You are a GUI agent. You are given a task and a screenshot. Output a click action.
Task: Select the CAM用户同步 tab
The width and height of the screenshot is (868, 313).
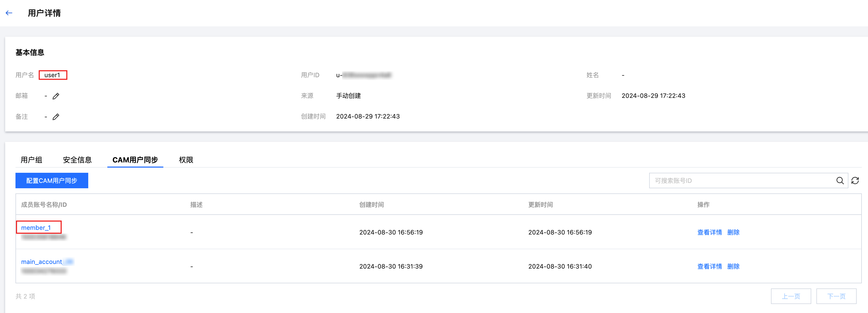[x=135, y=160]
